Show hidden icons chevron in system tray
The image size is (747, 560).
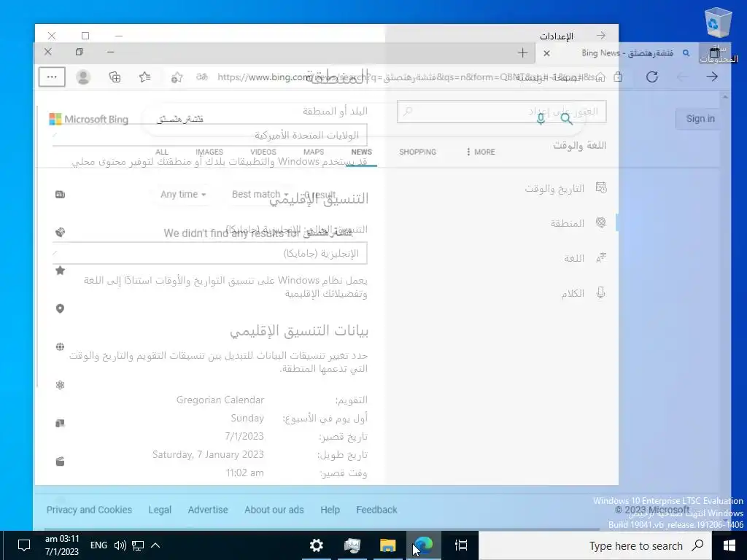click(155, 545)
